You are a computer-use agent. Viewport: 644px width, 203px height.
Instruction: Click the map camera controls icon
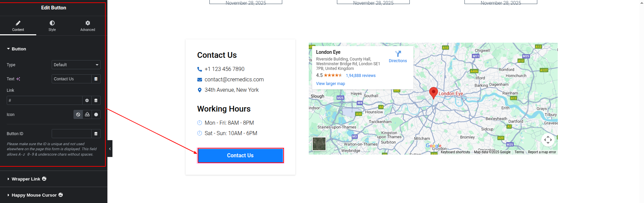pyautogui.click(x=548, y=139)
